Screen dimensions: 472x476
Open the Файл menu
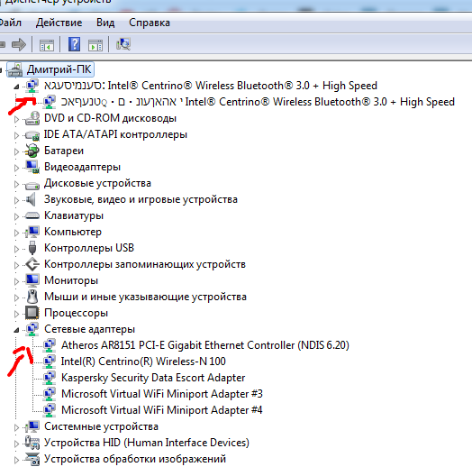(10, 23)
